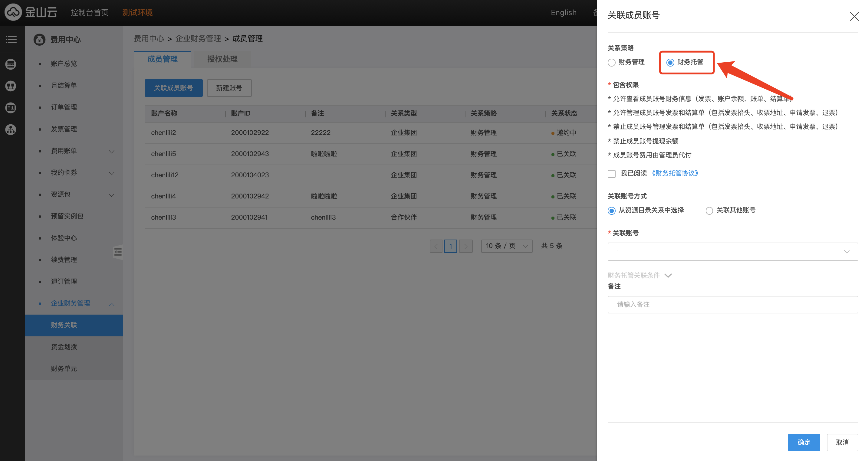Expand the 我的卡券 submenu chevron
868x461 pixels.
[x=112, y=173]
